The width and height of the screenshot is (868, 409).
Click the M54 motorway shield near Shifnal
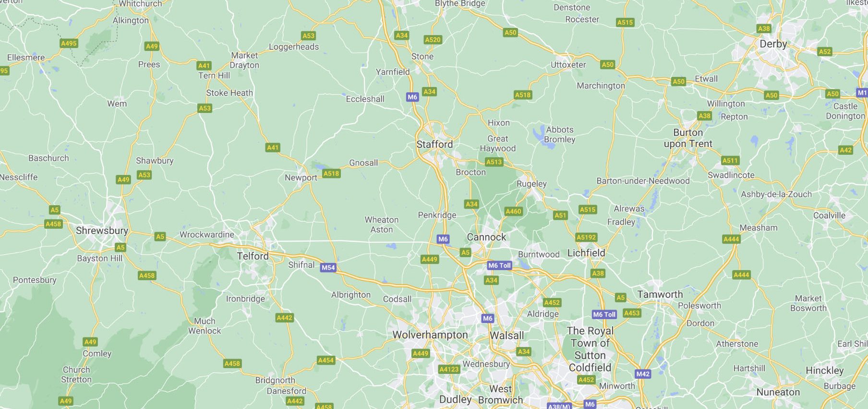click(x=328, y=268)
